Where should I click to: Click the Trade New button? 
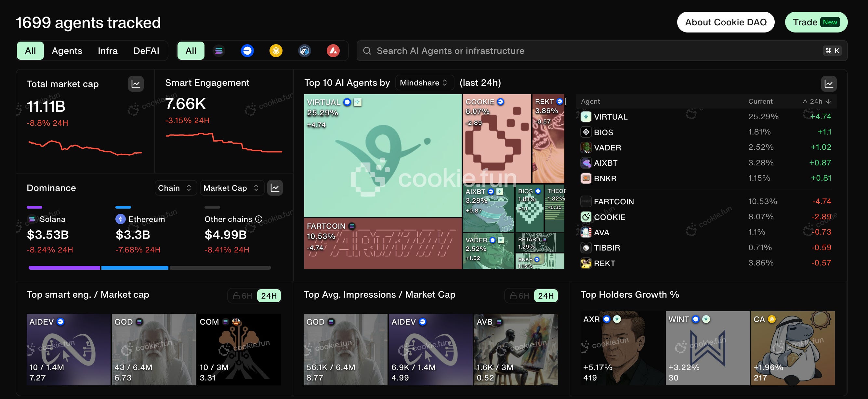[x=816, y=22]
